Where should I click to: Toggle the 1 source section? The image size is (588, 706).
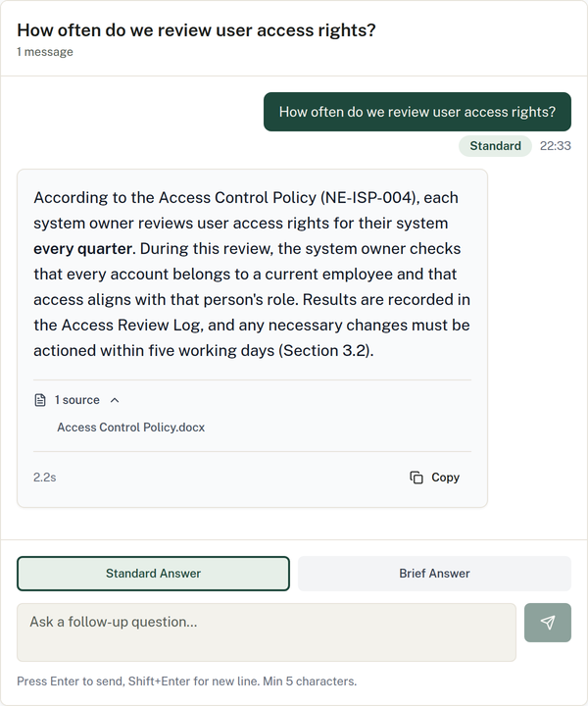click(x=77, y=400)
